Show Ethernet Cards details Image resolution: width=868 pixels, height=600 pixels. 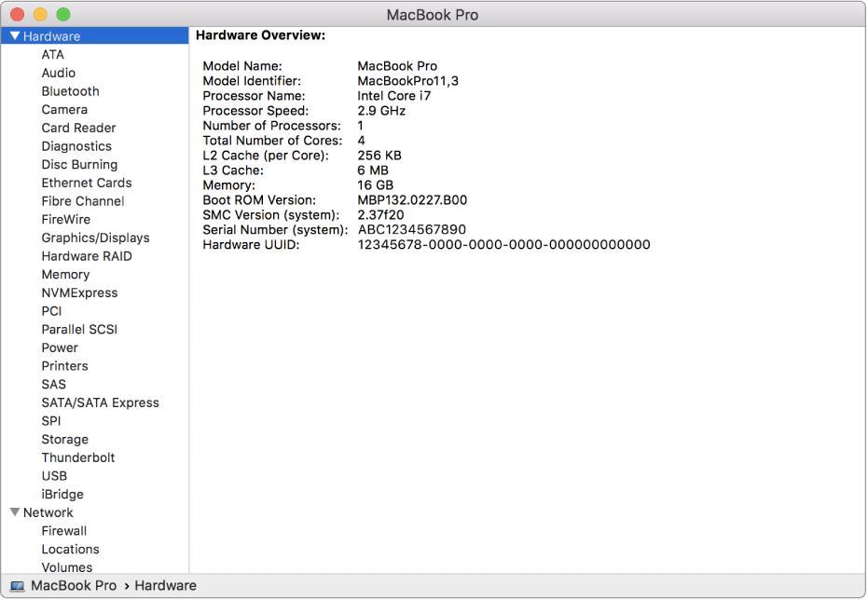tap(87, 183)
